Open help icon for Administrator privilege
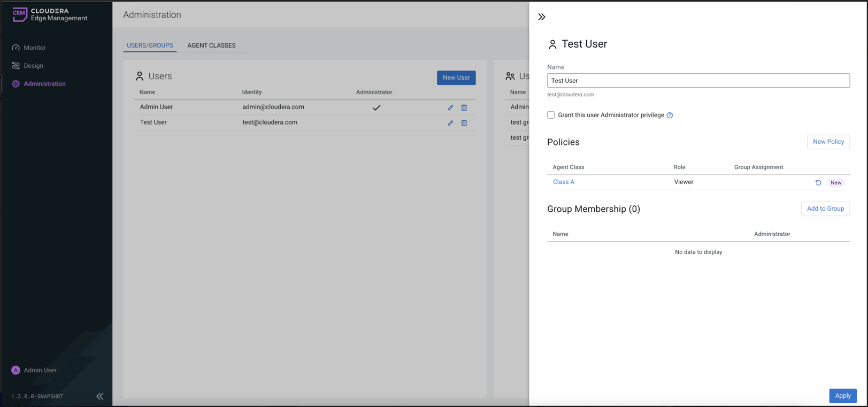 (x=670, y=116)
